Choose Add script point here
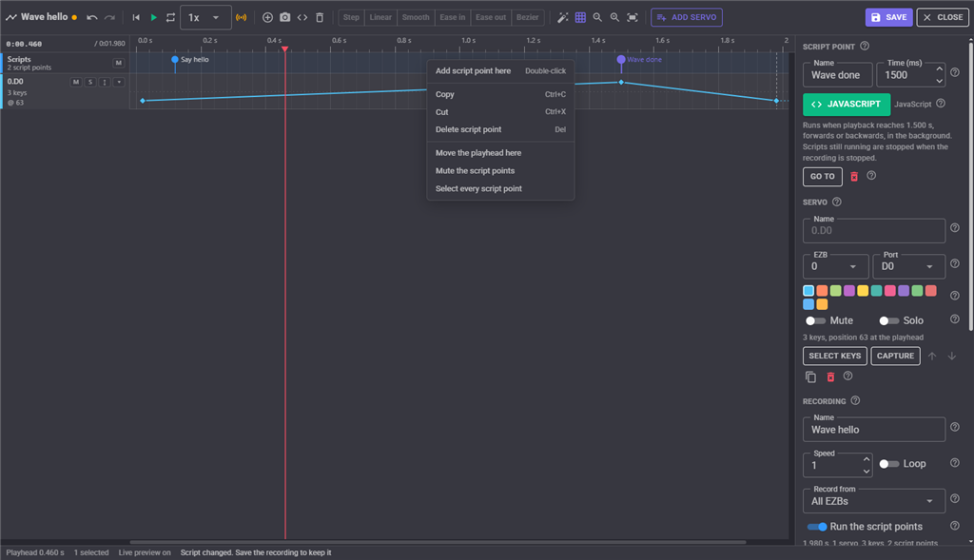Screen dimensions: 974x560 point(500,70)
